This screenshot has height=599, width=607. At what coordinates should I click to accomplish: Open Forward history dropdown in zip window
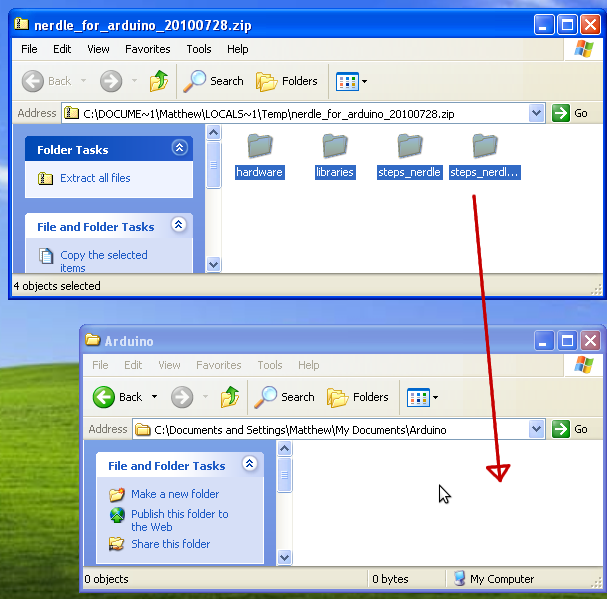point(134,81)
